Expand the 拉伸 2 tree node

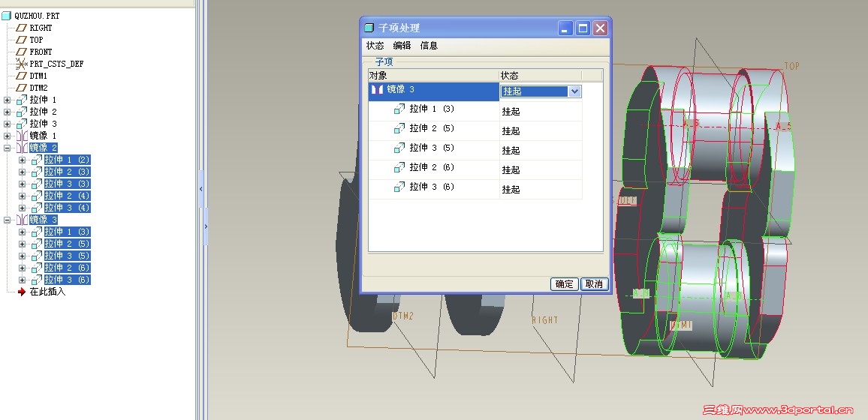(8, 112)
